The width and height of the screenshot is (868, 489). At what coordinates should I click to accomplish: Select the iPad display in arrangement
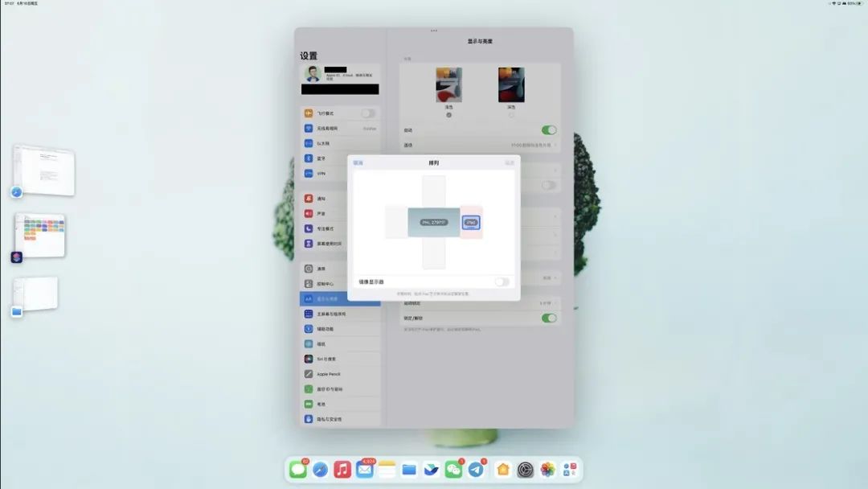pos(471,223)
